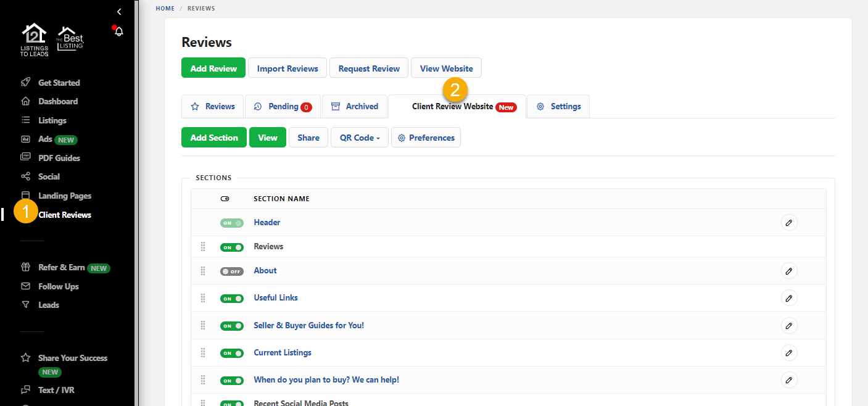
Task: Disable the Current Listings section
Action: point(232,352)
